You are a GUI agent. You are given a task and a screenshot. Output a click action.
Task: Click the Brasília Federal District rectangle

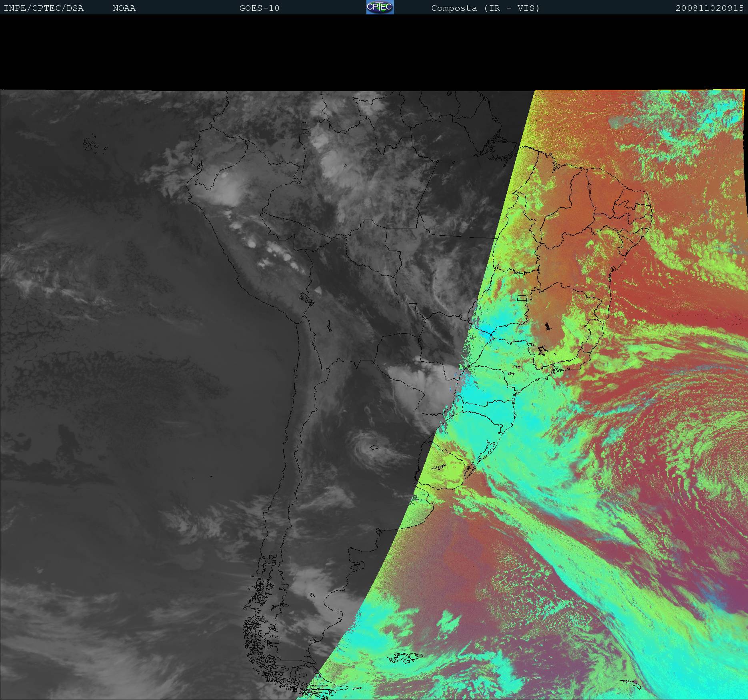pyautogui.click(x=522, y=298)
